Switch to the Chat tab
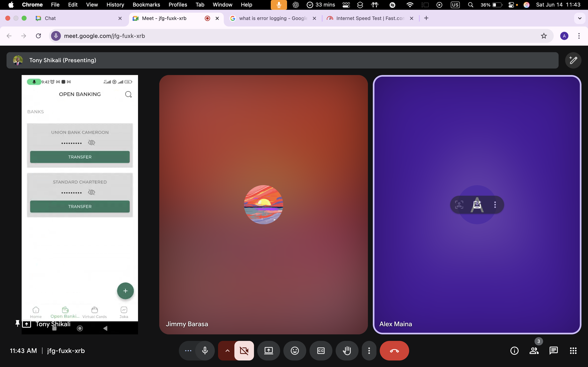Screen dimensions: 588x367 pos(50,18)
